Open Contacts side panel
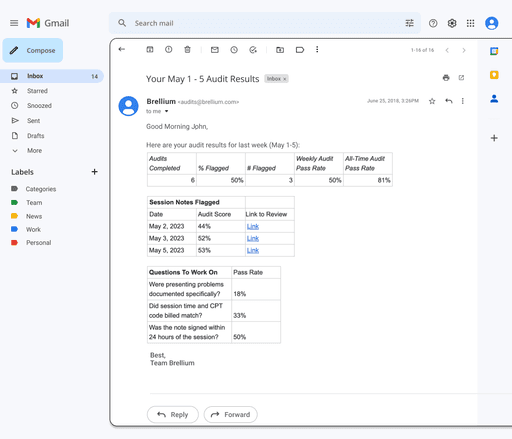 pyautogui.click(x=494, y=99)
